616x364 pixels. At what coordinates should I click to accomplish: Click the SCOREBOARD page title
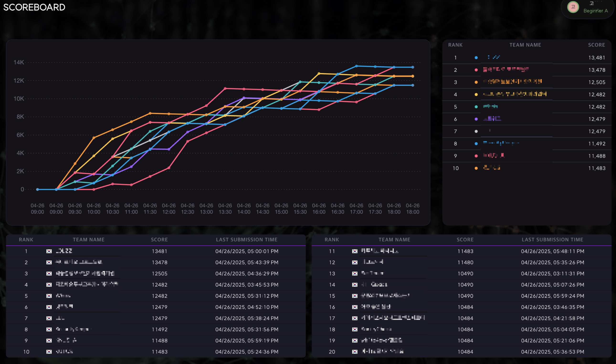[34, 7]
